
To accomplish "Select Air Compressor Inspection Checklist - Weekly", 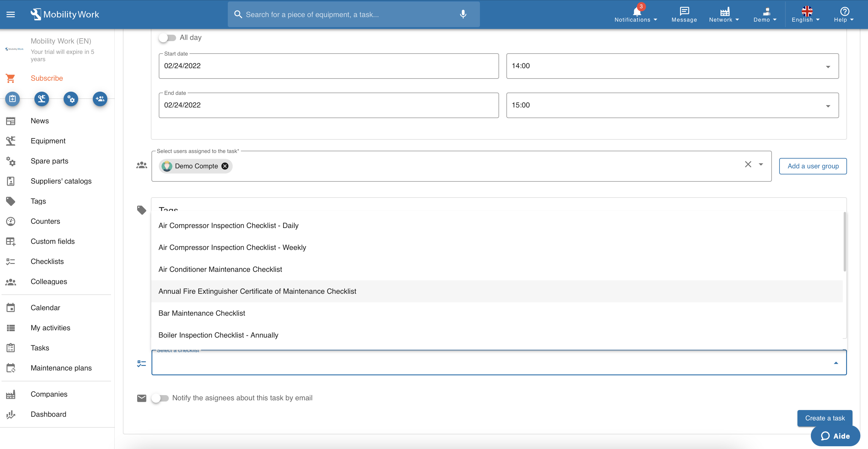I will pos(497,247).
